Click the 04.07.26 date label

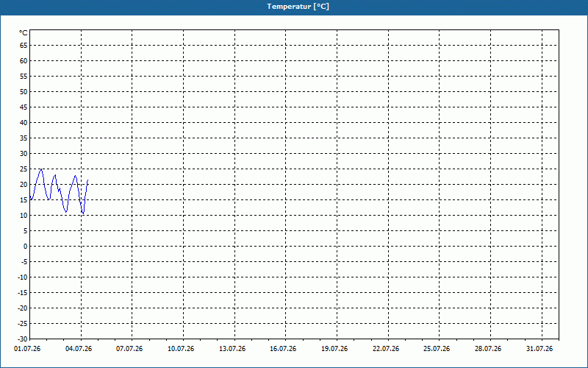coord(79,349)
